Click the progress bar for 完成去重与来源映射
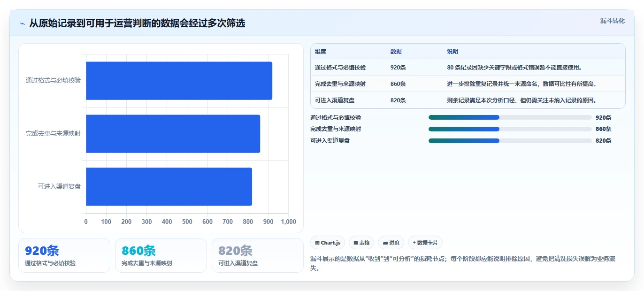 point(510,129)
